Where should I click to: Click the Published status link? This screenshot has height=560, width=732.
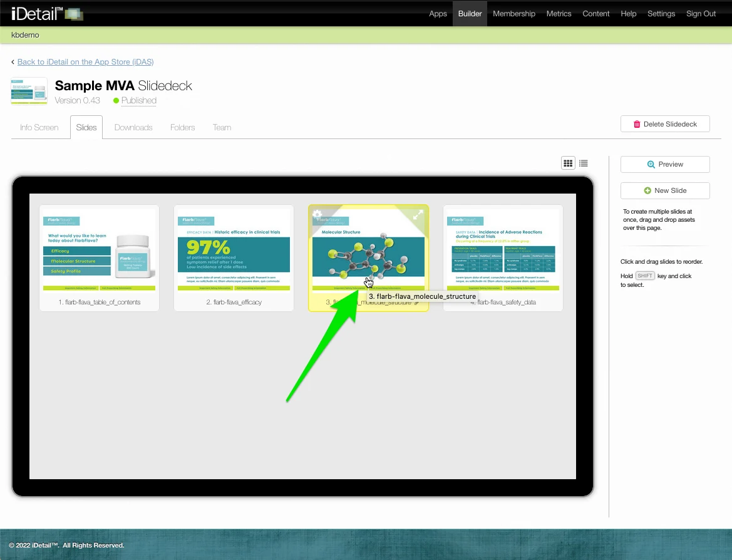click(138, 100)
